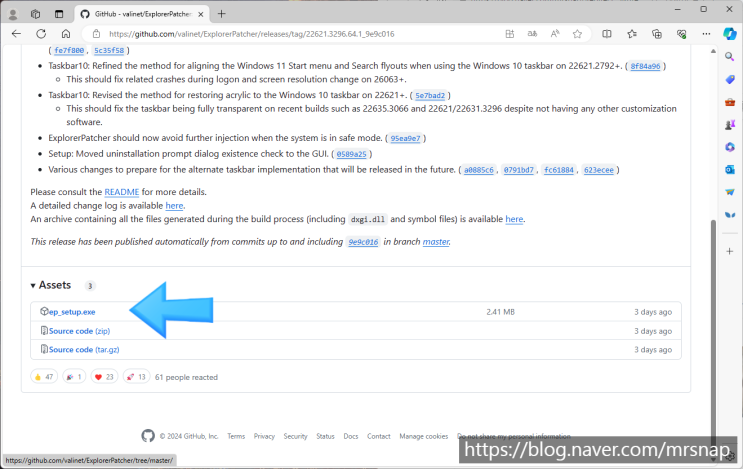Click the address bar URL field

click(251, 34)
